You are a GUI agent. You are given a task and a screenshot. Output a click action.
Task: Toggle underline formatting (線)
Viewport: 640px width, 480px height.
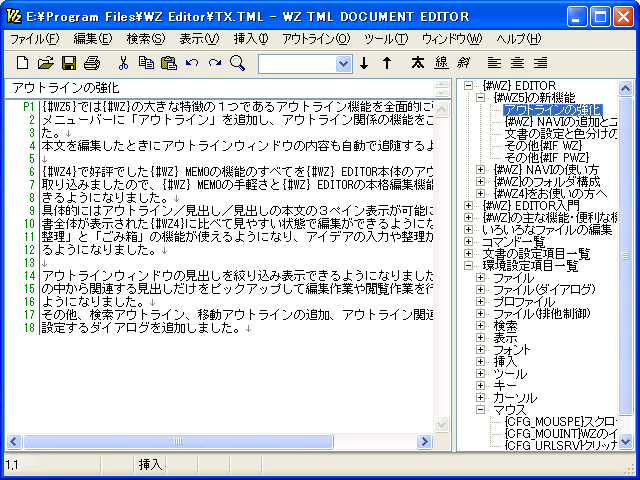[x=441, y=63]
